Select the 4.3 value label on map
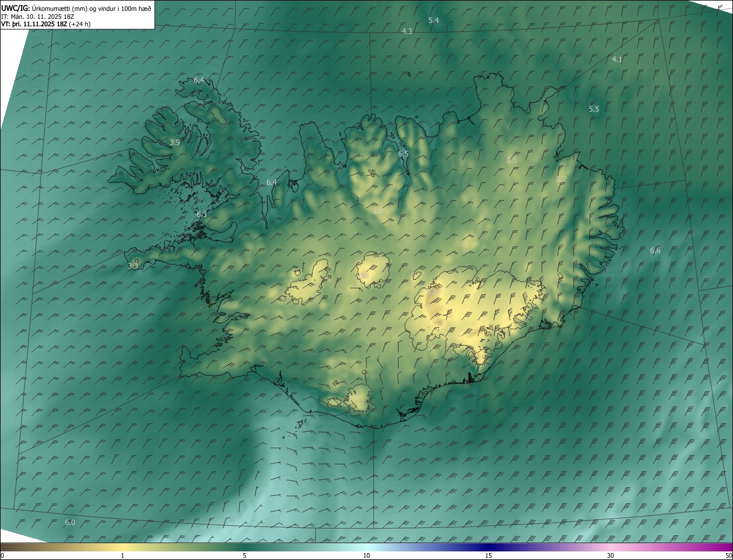This screenshot has width=733, height=560. coord(407,31)
